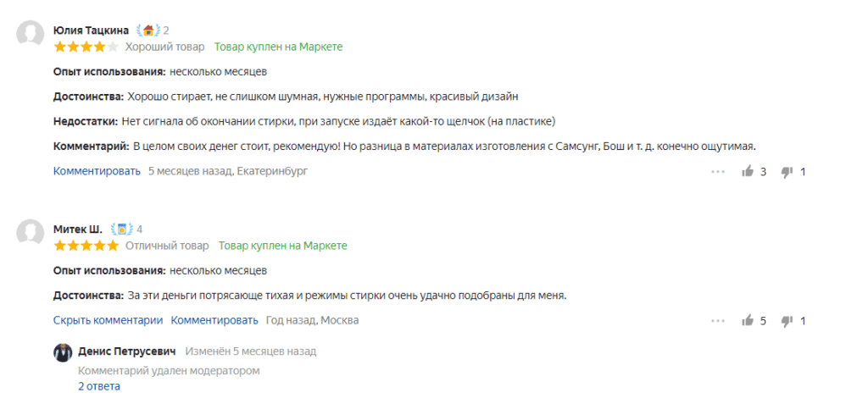Comment on Юлия Тацкина's review
This screenshot has width=868, height=404.
tap(97, 171)
